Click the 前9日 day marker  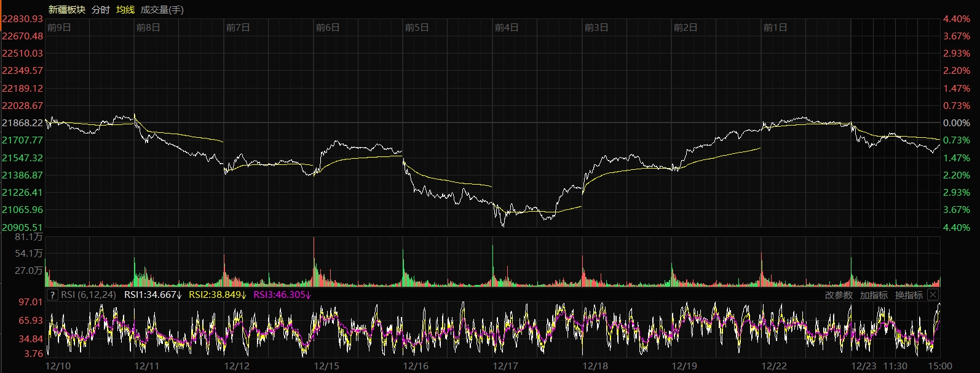tap(59, 28)
